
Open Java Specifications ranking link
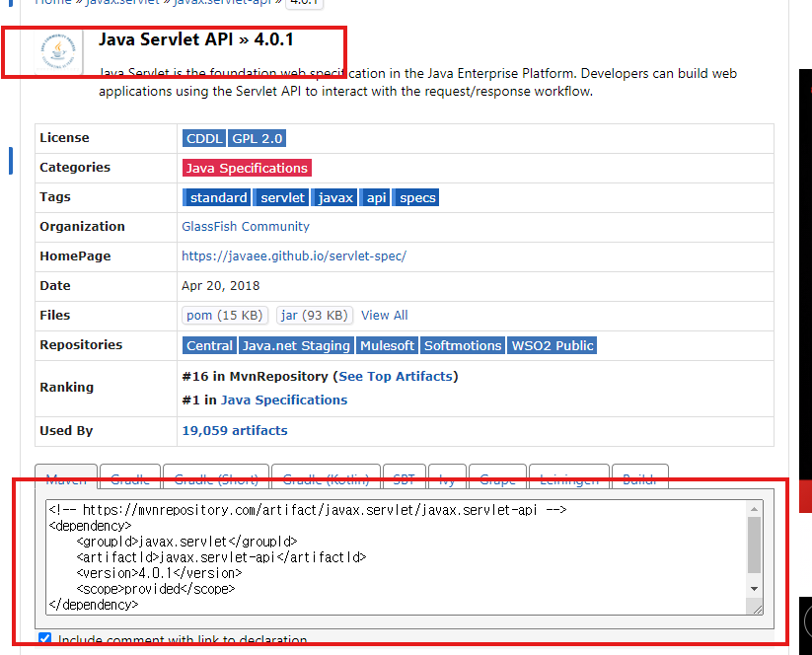[284, 400]
